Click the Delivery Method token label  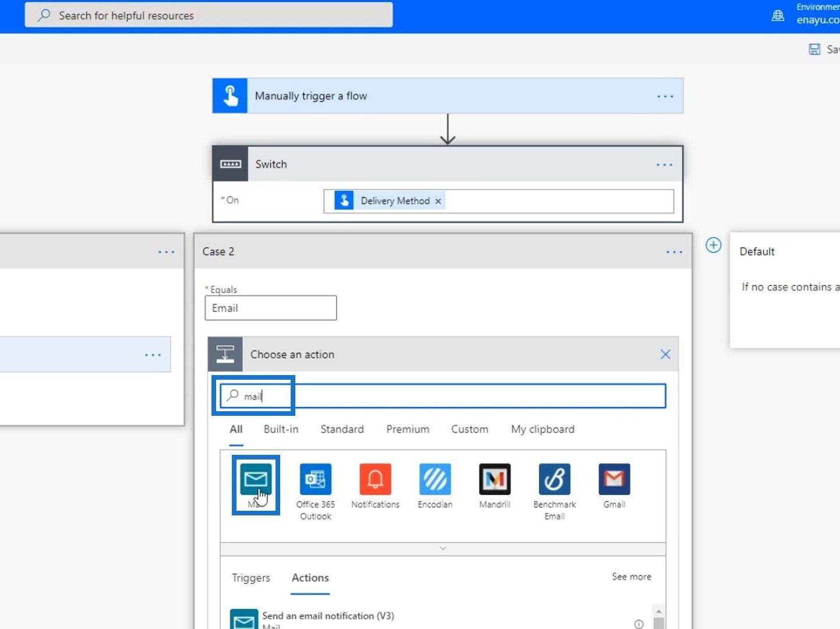pyautogui.click(x=395, y=201)
